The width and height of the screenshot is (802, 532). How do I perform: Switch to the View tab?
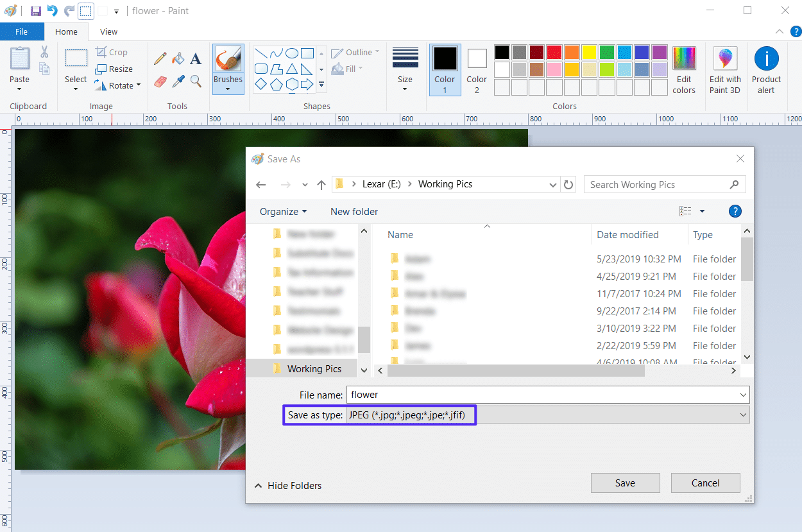[108, 31]
